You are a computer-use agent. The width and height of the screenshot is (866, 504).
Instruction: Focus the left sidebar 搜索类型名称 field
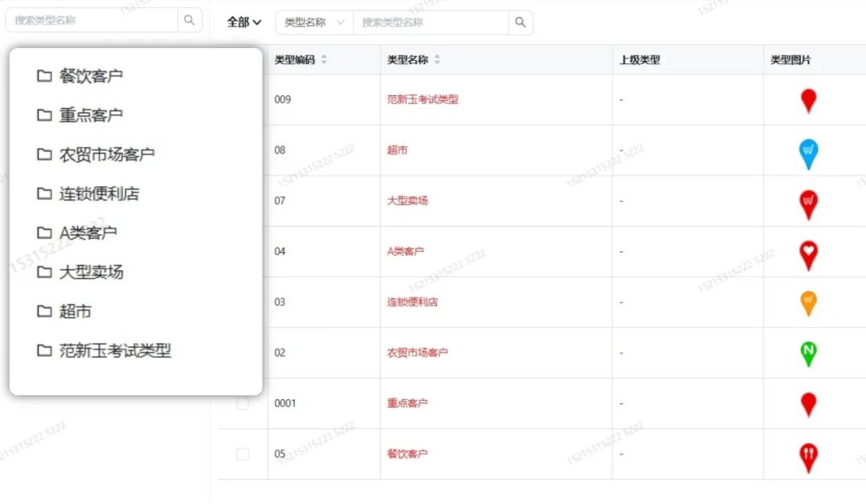pos(91,20)
